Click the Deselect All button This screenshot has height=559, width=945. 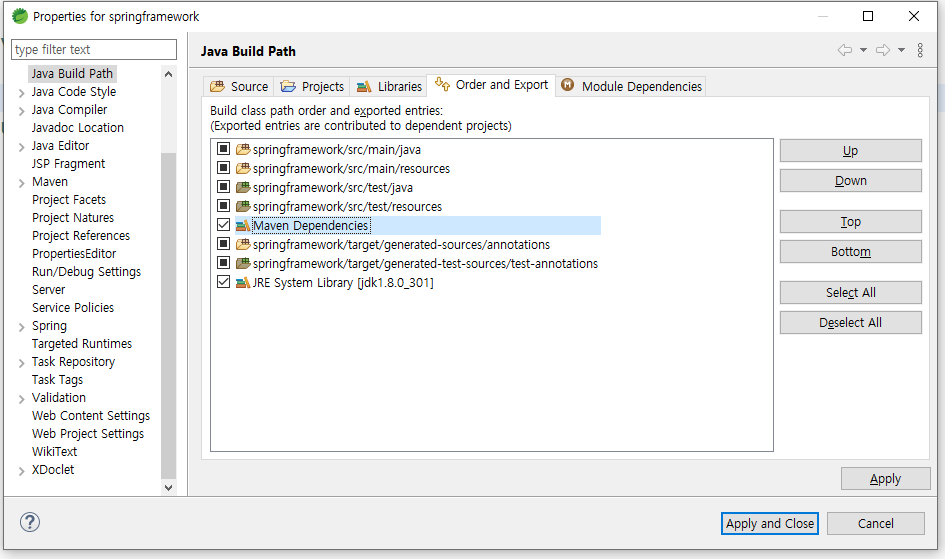[850, 323]
